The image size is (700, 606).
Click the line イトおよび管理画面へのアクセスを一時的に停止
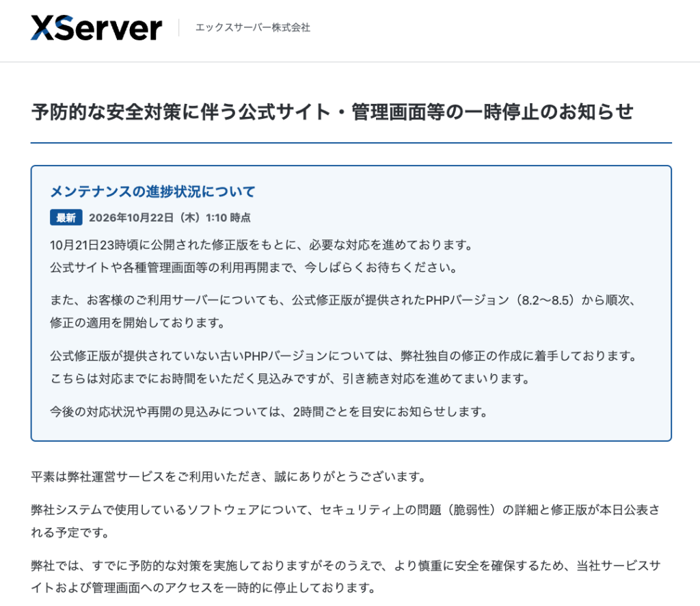[x=204, y=588]
